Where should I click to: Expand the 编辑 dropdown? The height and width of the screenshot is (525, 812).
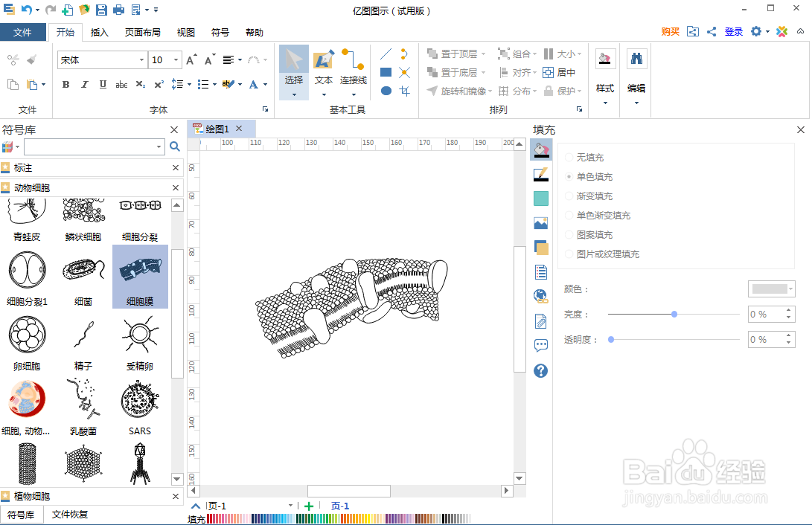pyautogui.click(x=636, y=103)
